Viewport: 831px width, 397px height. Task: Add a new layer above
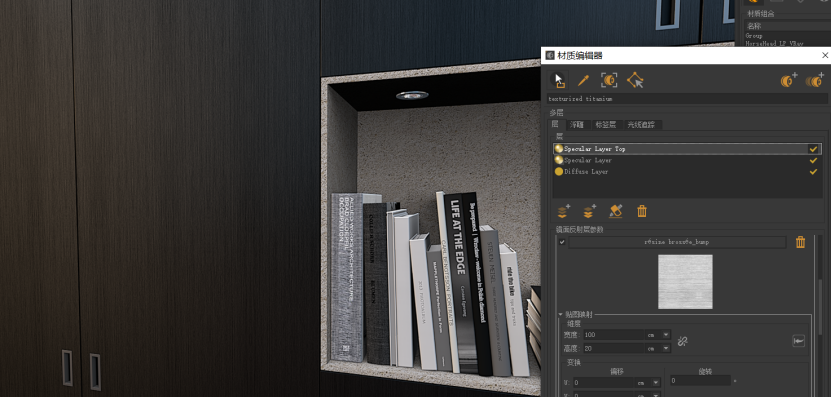coord(563,211)
